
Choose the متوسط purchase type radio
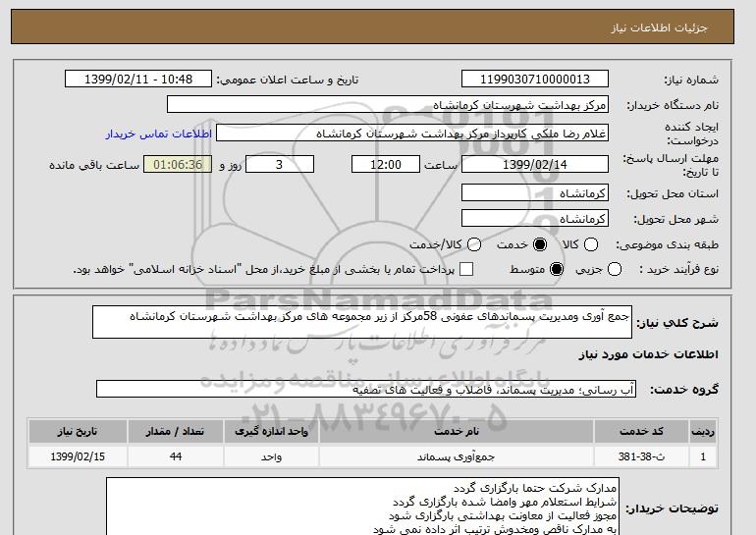click(x=557, y=269)
